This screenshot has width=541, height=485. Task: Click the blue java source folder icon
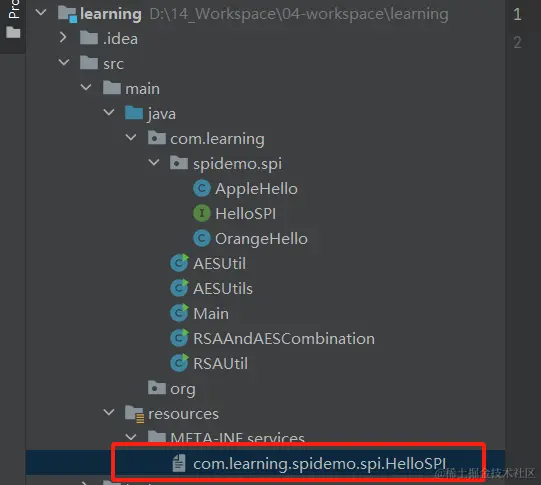(134, 113)
